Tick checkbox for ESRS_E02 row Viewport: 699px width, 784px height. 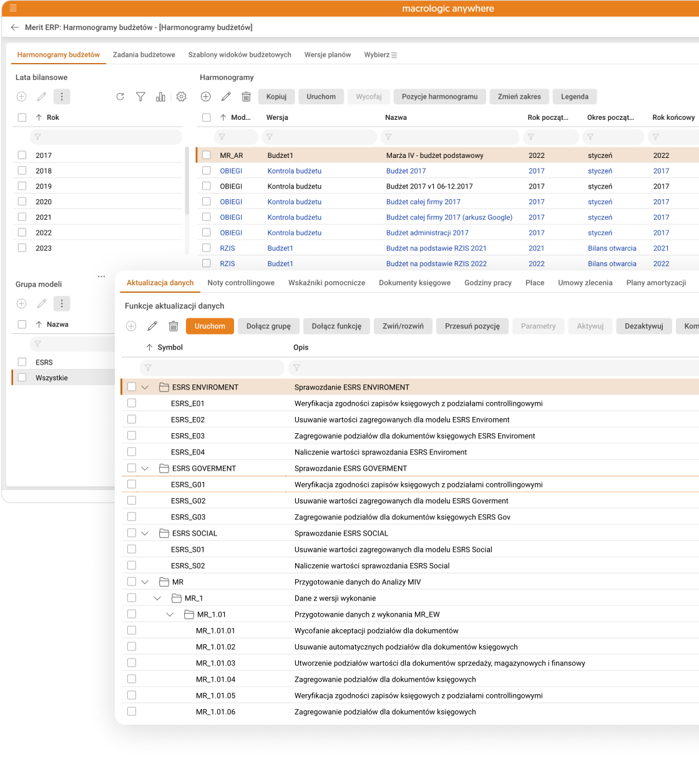132,419
